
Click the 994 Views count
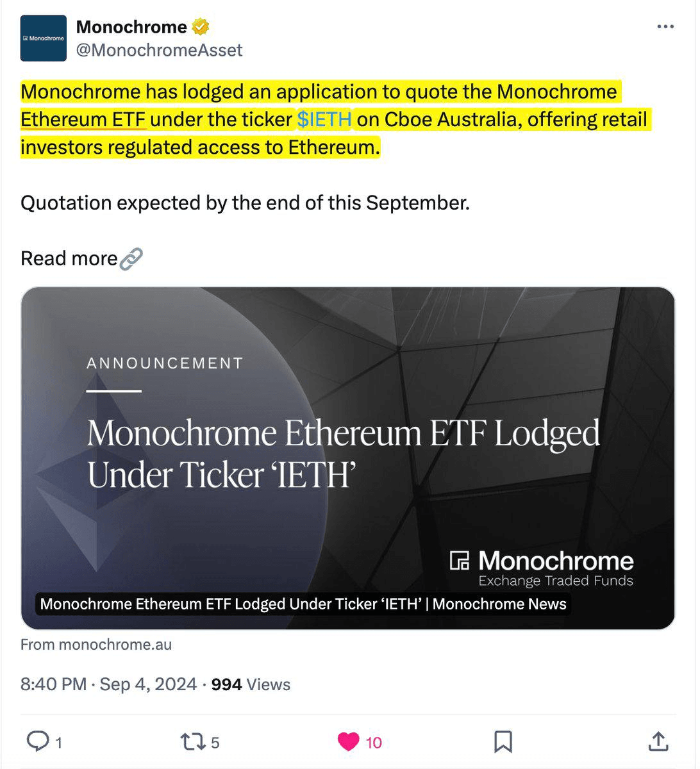pos(251,684)
